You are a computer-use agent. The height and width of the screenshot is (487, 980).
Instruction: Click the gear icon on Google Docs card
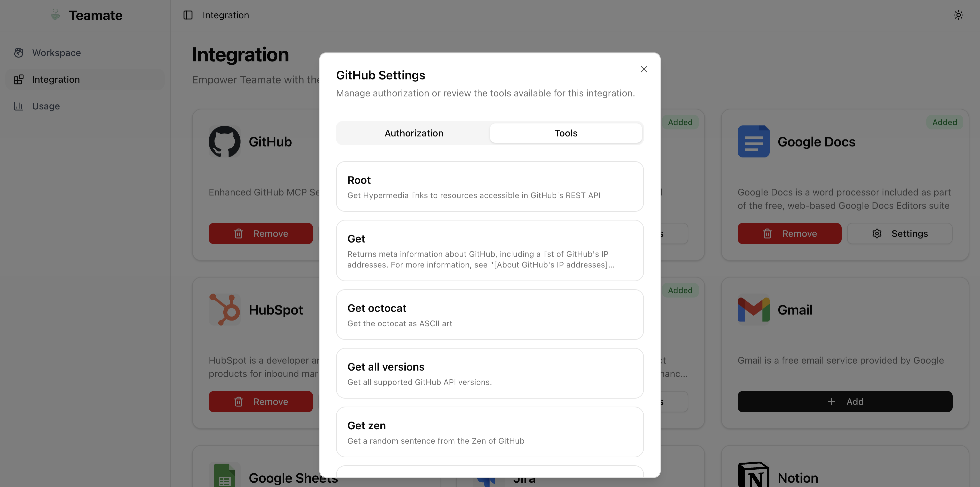click(877, 233)
